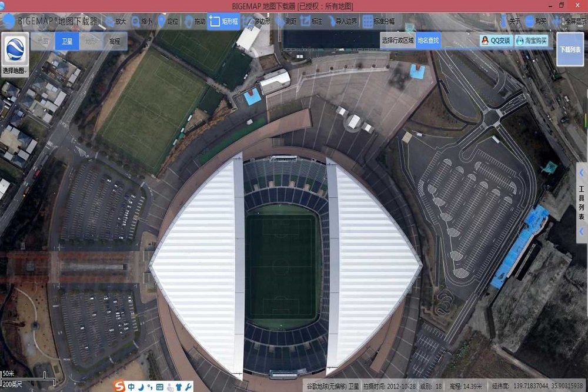Screen dimensions: 588x392
Task: Select the 标注 annotation tool
Action: click(x=312, y=21)
